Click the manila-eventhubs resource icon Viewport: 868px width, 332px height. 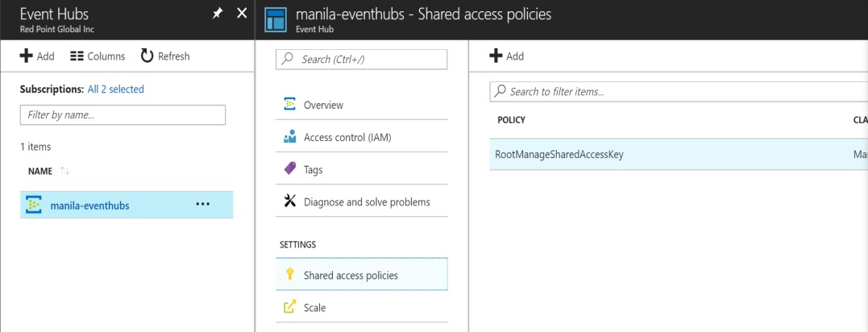pyautogui.click(x=35, y=205)
